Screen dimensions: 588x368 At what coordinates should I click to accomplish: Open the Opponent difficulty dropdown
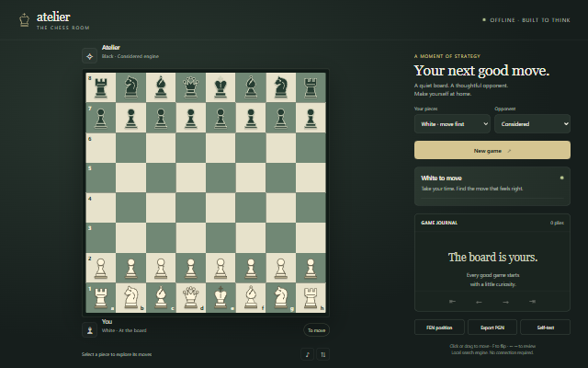tap(533, 124)
